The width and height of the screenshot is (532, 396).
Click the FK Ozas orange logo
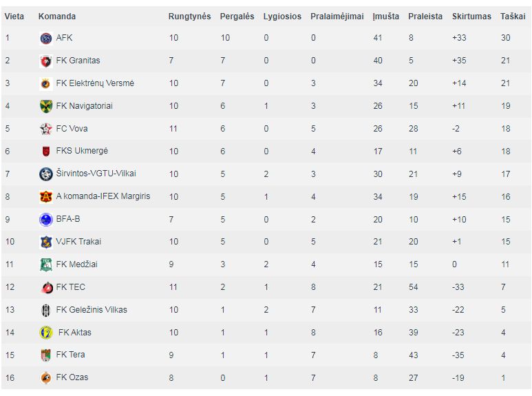[x=46, y=378]
